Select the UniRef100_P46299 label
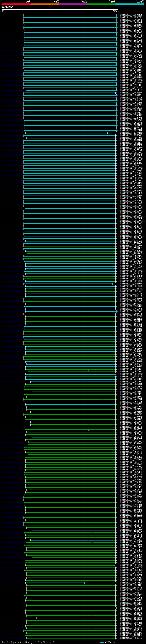The width and height of the screenshot is (146, 644). click(131, 93)
